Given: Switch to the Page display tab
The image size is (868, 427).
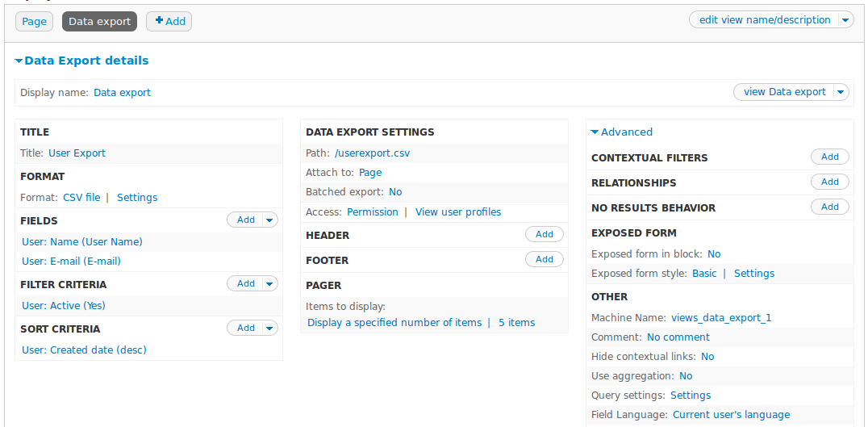Looking at the screenshot, I should [x=34, y=22].
